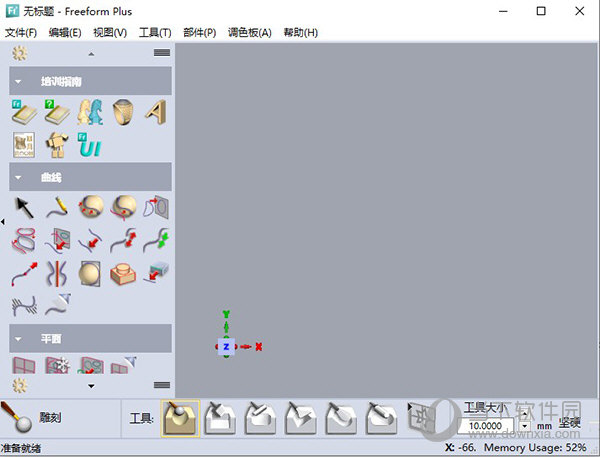
Task: Open top palette settings gear
Action: point(20,53)
